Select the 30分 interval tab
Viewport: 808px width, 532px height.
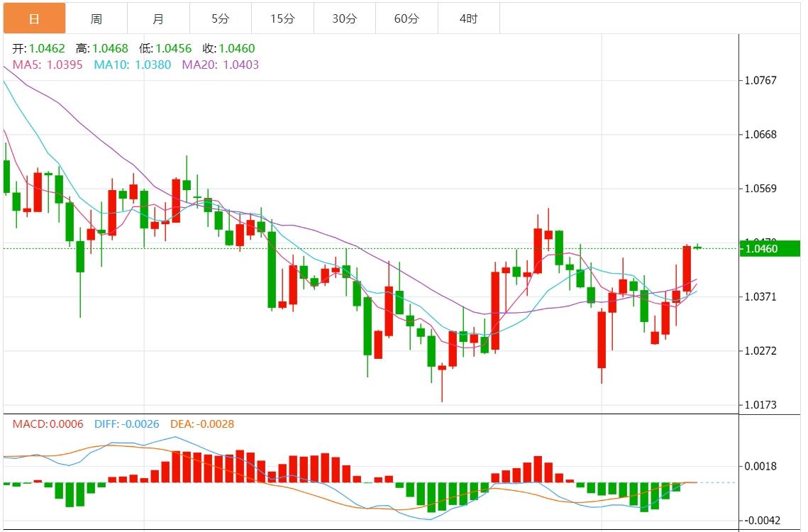[345, 18]
